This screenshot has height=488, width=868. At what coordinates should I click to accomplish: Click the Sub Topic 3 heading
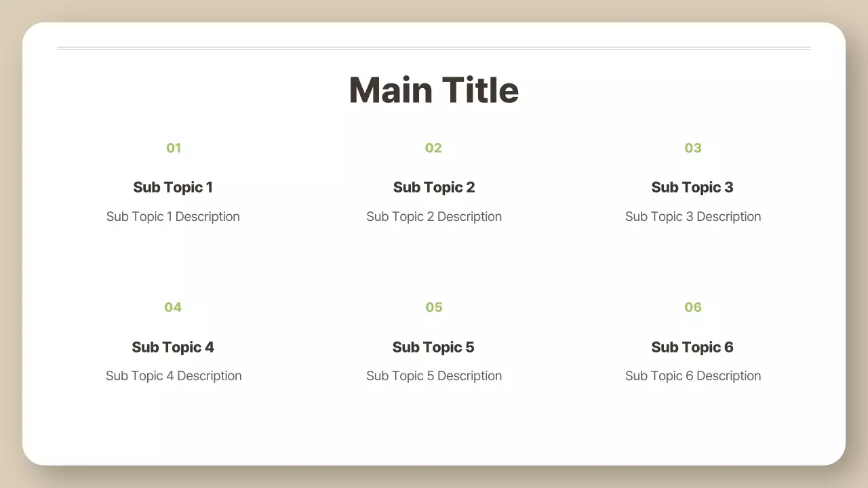coord(692,188)
